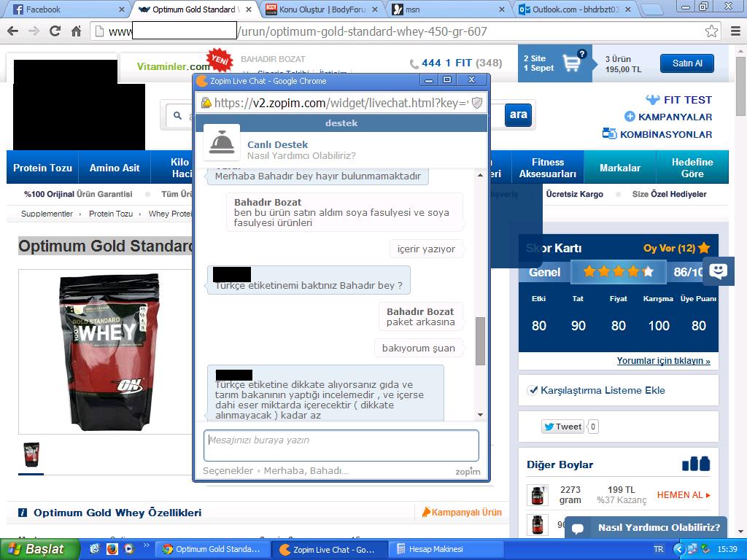Open the Başlat start button

point(40,549)
